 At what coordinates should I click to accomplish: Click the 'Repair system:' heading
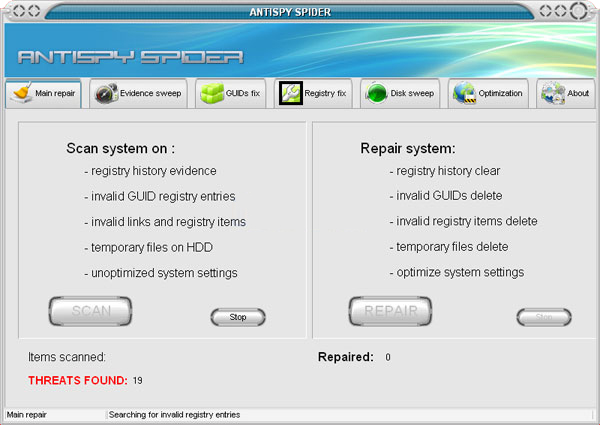408,148
